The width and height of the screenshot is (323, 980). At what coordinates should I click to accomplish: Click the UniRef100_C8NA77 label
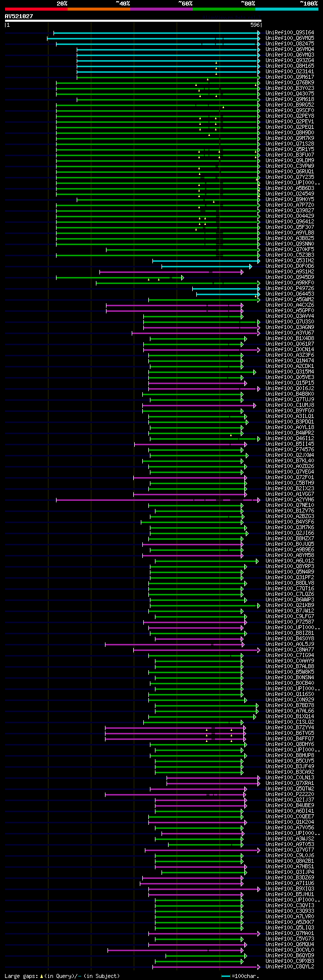(x=290, y=650)
